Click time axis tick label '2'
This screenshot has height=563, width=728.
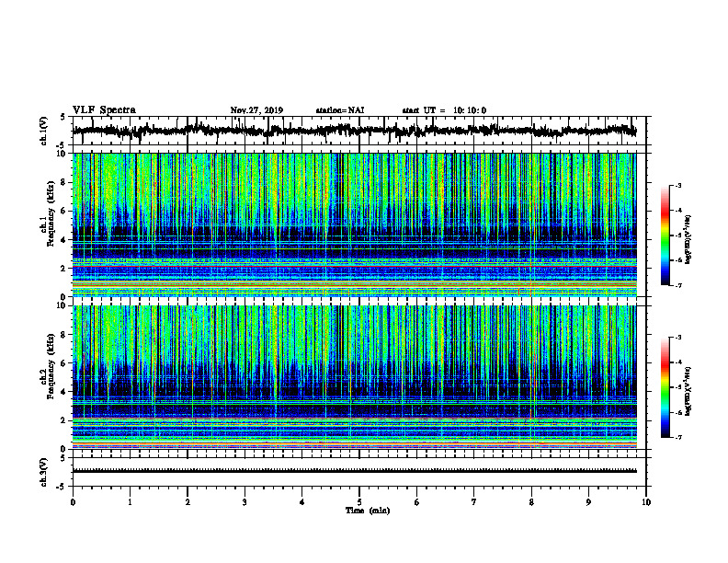coord(188,502)
